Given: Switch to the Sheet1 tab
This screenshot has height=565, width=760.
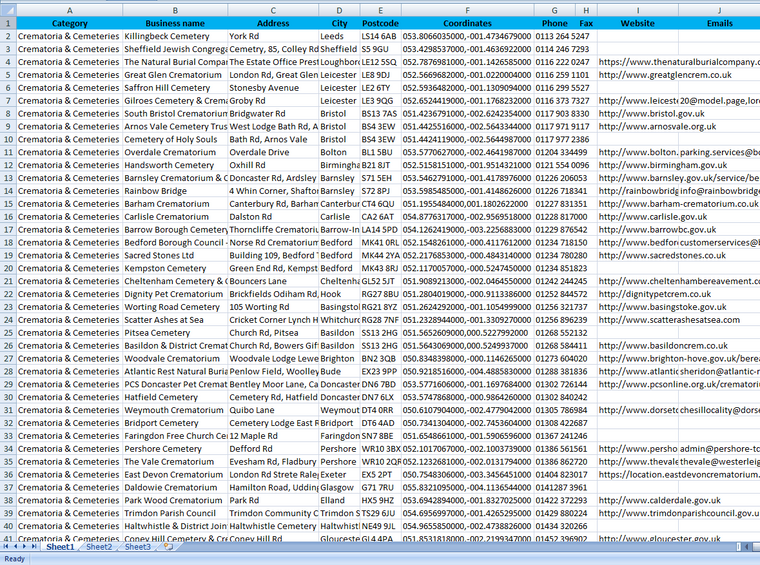Looking at the screenshot, I should 60,547.
